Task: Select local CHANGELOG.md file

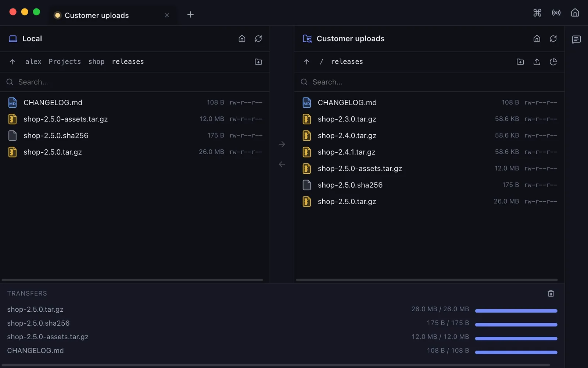Action: point(135,102)
